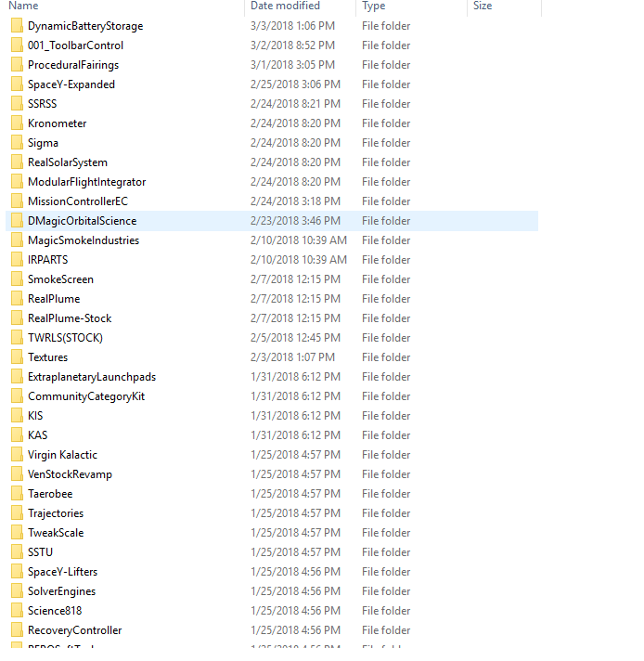Click the MissionControllerEC folder icon
This screenshot has width=644, height=661.
(x=17, y=201)
